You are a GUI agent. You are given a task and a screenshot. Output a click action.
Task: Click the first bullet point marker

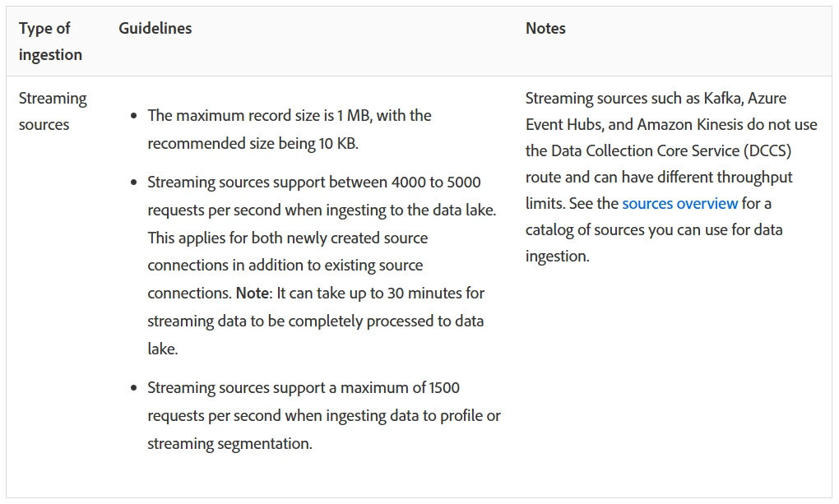[134, 116]
